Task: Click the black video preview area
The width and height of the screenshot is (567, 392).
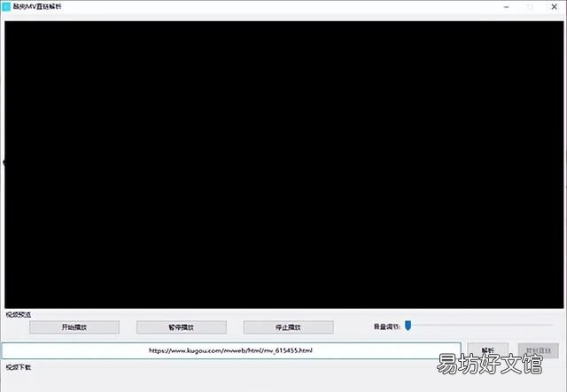Action: coord(283,165)
